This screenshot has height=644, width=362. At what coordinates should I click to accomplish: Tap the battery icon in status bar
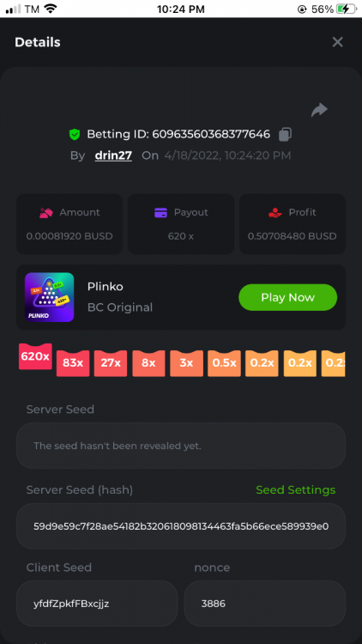[347, 9]
